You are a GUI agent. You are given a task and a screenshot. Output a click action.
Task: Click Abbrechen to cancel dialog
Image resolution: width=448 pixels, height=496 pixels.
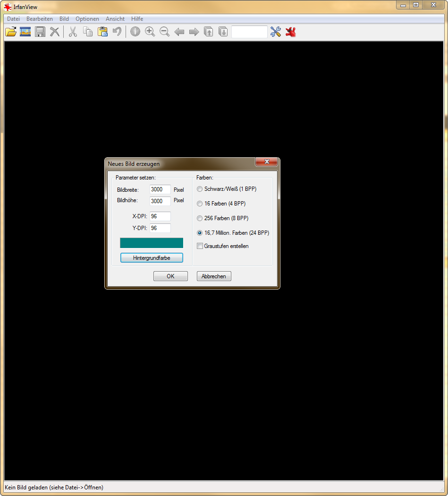tap(214, 276)
